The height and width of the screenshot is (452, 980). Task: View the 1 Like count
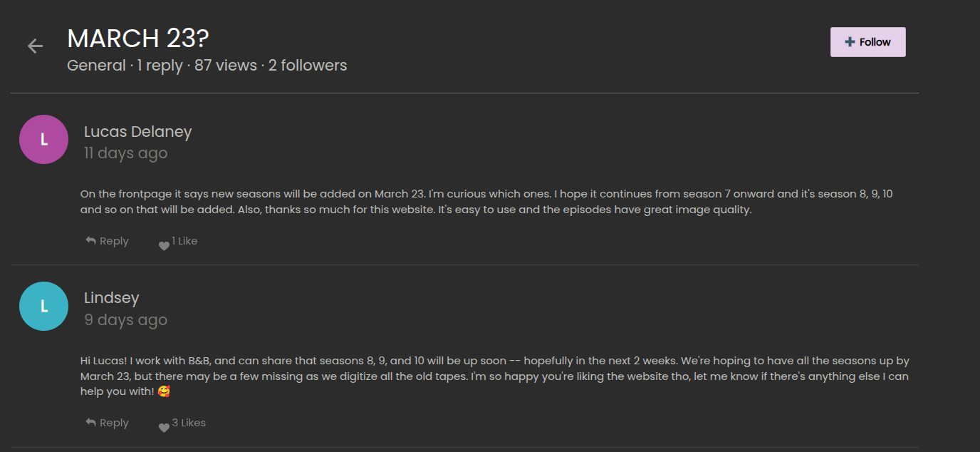coord(185,241)
